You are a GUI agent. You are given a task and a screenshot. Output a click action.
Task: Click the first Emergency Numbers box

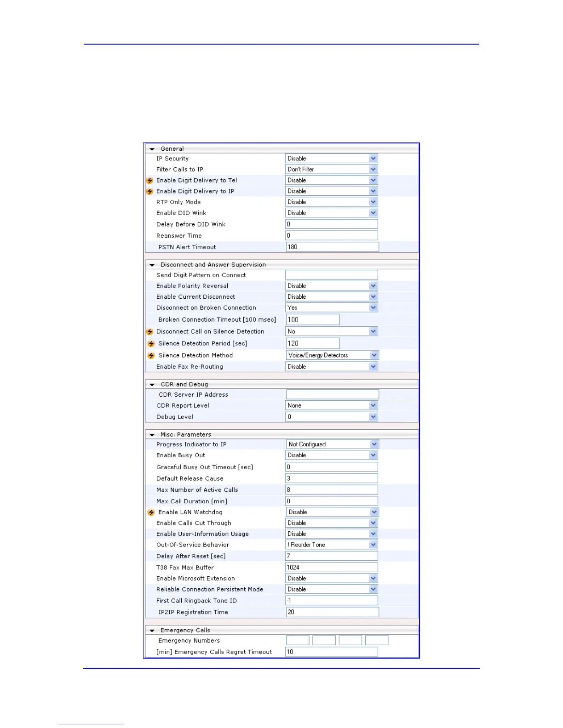click(298, 640)
